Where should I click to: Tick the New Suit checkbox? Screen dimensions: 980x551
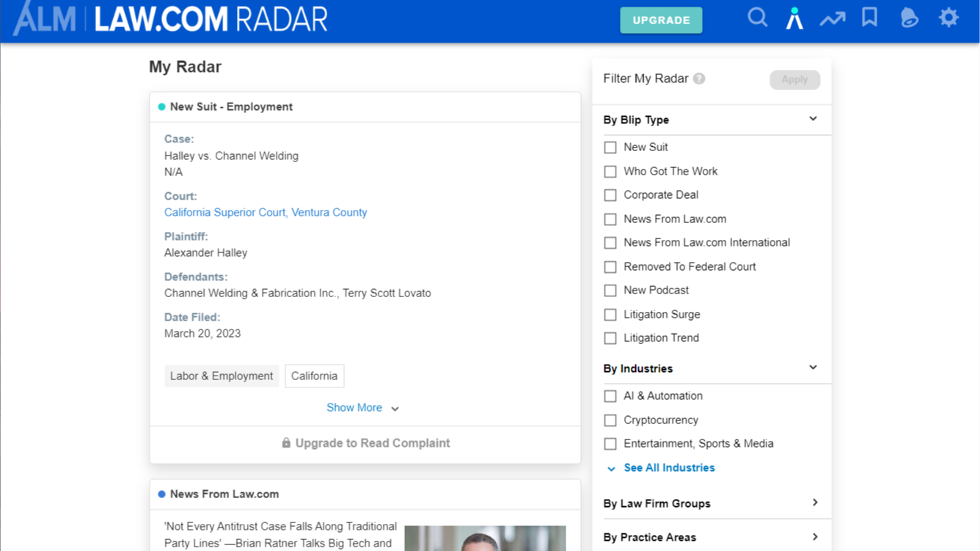coord(610,147)
